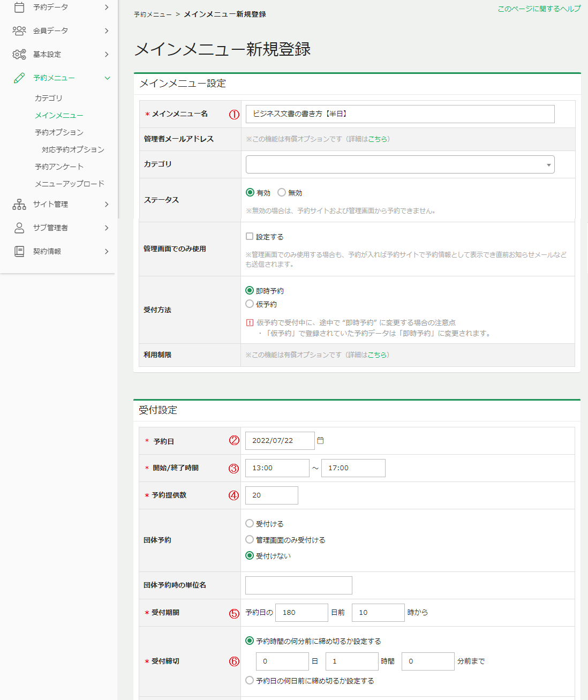Select the 仮予約 radio option
Screen dimensions: 588x700
coord(250,304)
